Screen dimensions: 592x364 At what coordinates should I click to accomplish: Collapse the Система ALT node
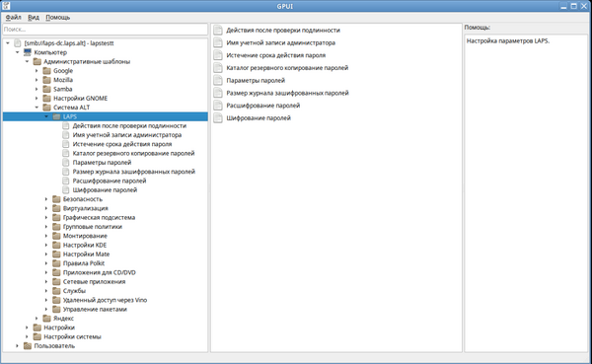click(37, 108)
